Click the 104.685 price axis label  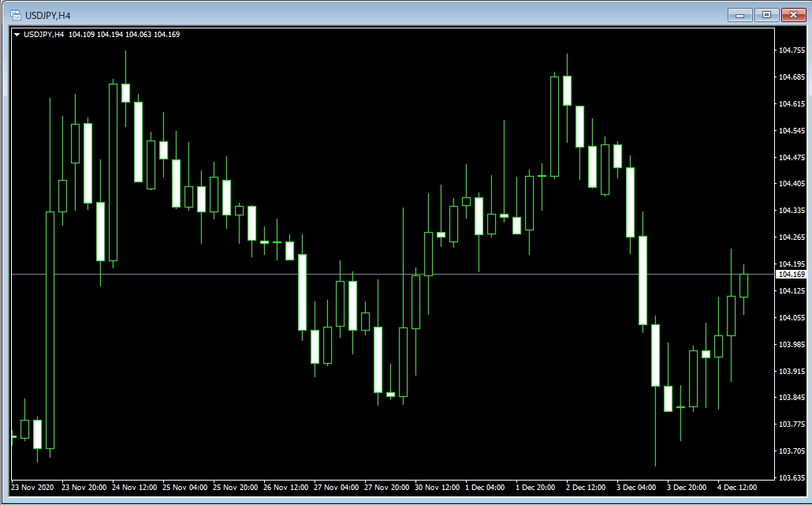coord(792,77)
